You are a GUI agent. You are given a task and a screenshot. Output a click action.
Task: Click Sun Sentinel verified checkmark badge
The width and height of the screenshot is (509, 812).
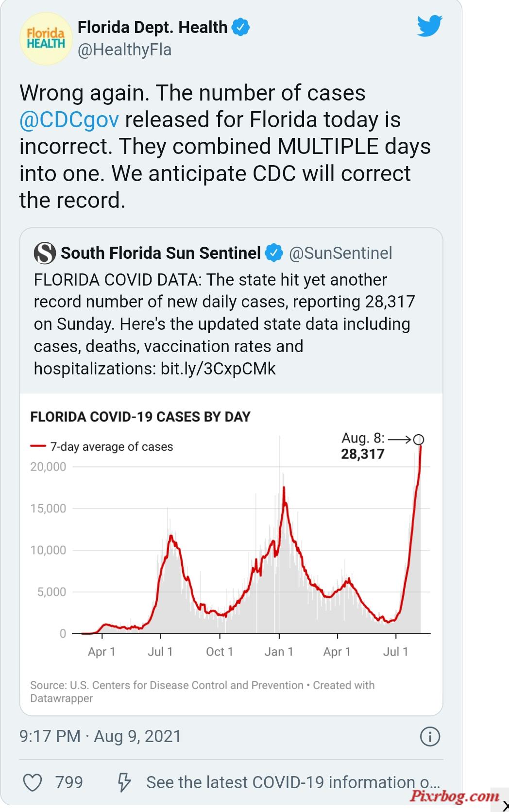coord(274,253)
